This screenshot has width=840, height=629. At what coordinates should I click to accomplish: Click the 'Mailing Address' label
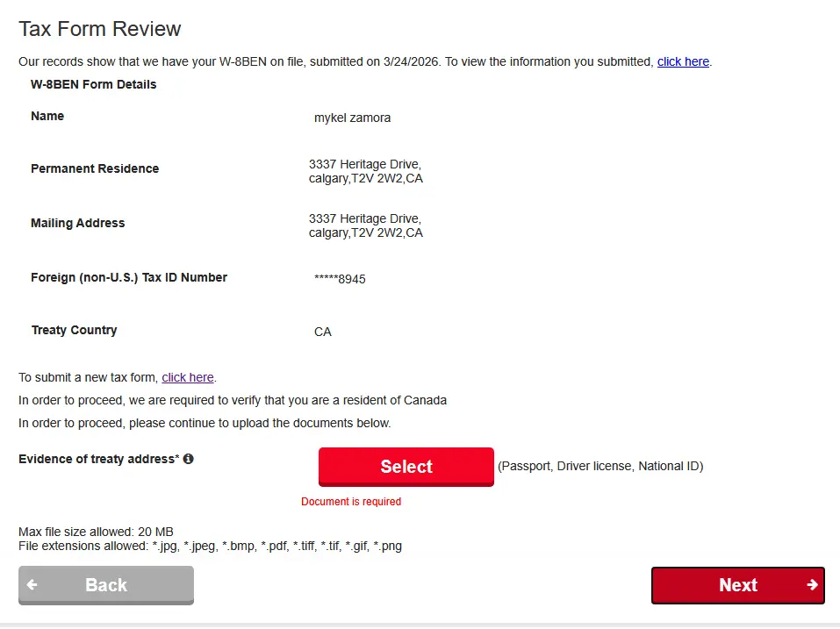[x=77, y=223]
